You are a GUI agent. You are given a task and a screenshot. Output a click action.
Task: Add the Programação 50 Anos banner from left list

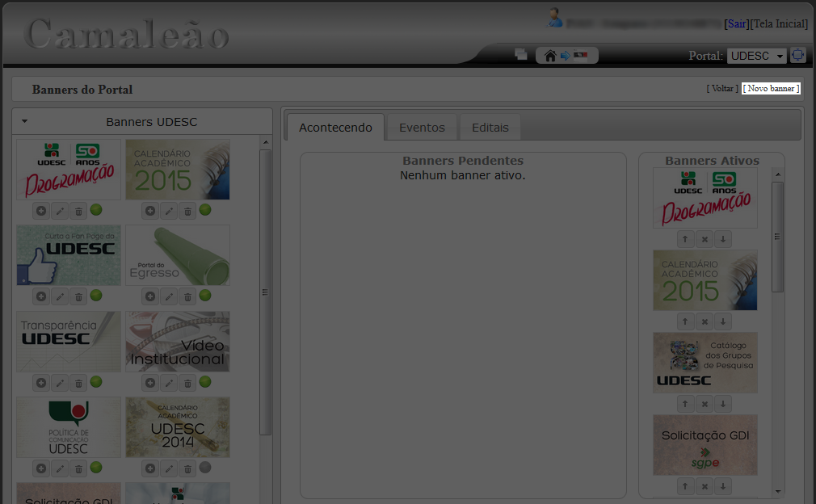tap(41, 211)
